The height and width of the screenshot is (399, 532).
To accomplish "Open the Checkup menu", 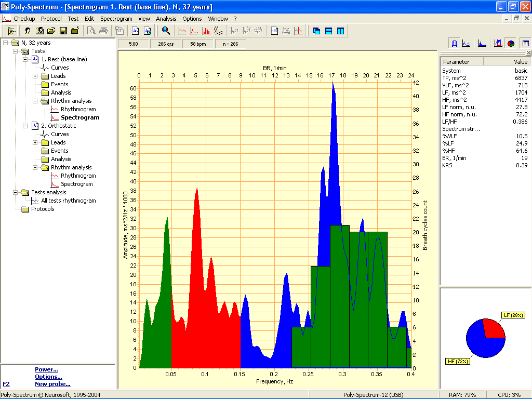I will 24,19.
